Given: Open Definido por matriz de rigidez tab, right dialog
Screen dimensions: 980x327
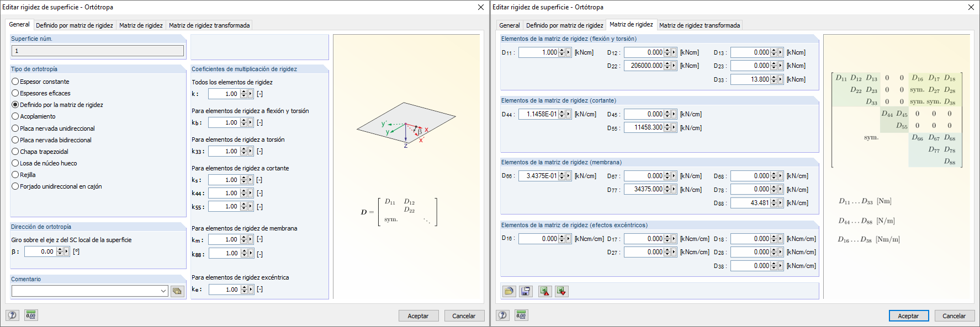Looking at the screenshot, I should click(x=564, y=25).
